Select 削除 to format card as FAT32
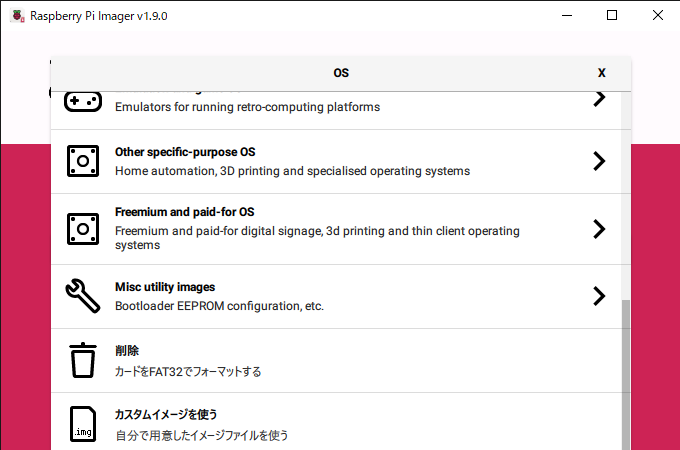 tap(336, 361)
